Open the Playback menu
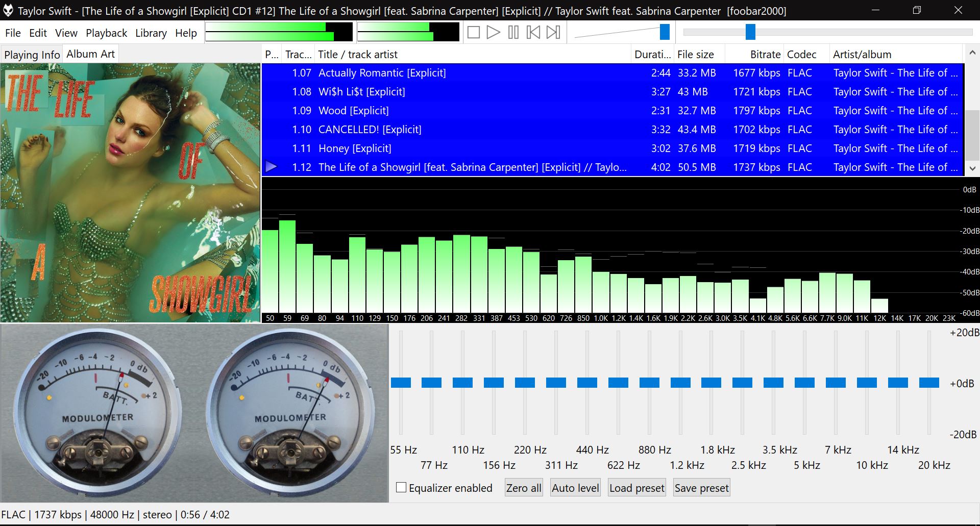The width and height of the screenshot is (980, 526). pyautogui.click(x=106, y=33)
